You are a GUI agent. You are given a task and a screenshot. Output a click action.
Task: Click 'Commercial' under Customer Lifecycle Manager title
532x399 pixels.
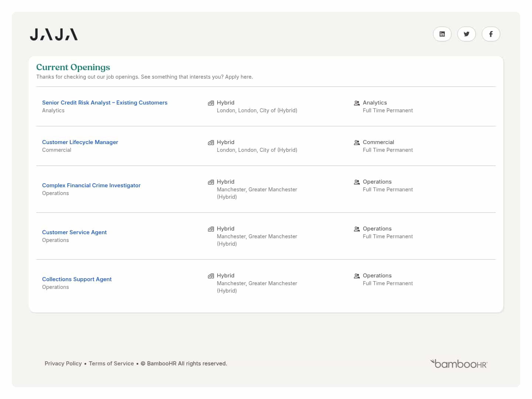[x=57, y=150]
